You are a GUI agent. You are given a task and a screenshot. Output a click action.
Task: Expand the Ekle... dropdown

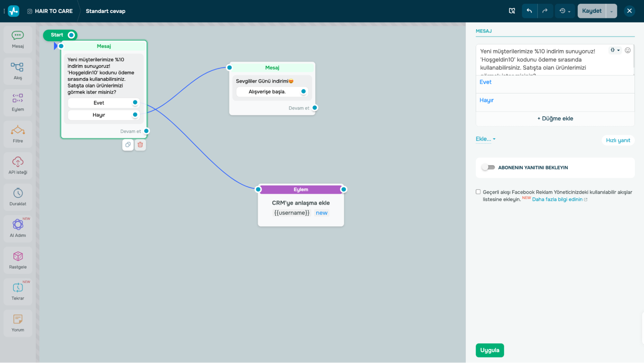pos(485,139)
